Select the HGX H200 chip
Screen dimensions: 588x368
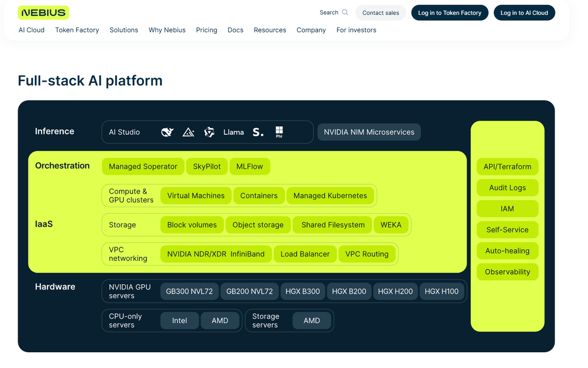pos(395,291)
